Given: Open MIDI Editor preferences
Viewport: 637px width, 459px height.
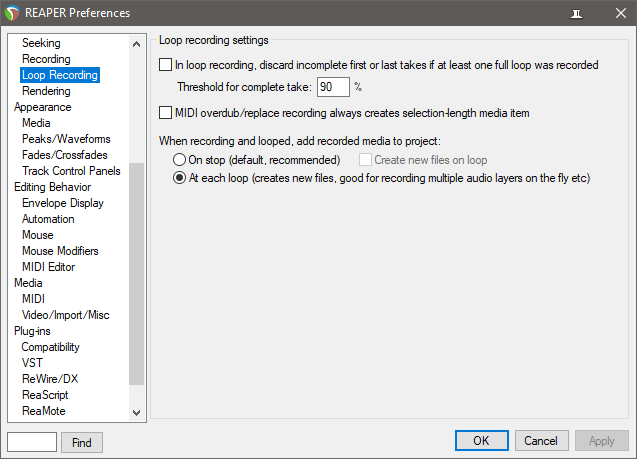Looking at the screenshot, I should (x=48, y=267).
